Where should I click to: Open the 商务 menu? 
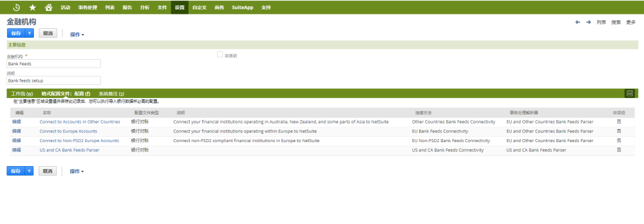pyautogui.click(x=219, y=7)
